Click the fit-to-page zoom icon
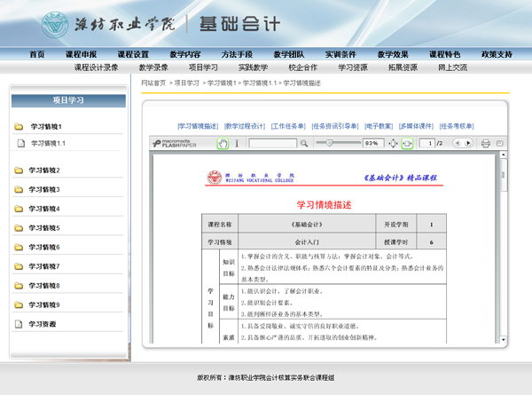This screenshot has width=532, height=395. [393, 144]
